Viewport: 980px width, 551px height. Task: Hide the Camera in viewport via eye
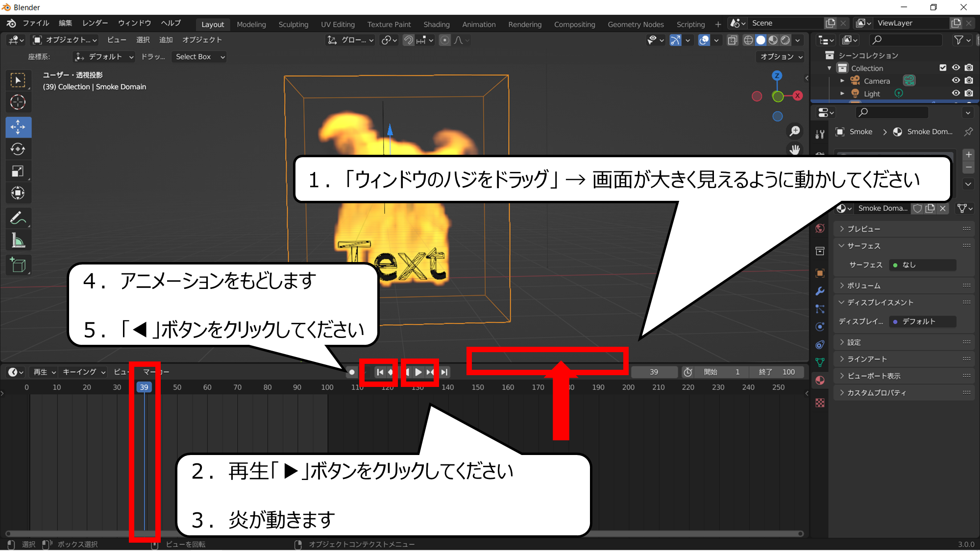tap(956, 80)
